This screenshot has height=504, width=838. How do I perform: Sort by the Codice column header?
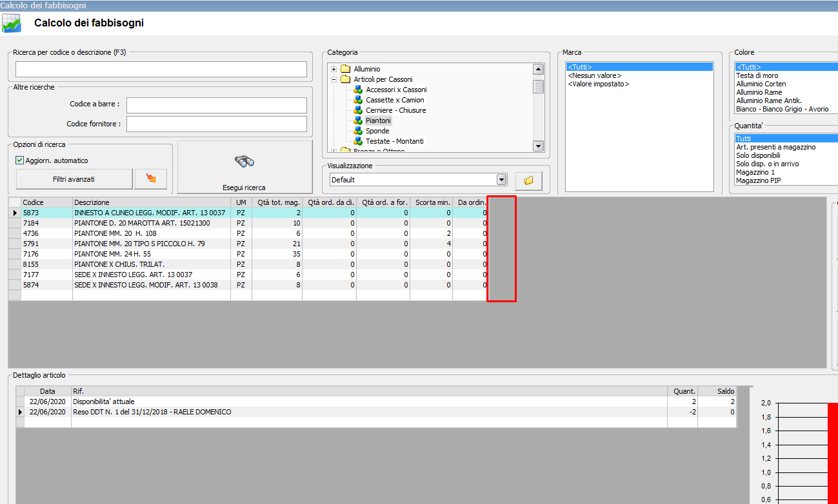(46, 202)
